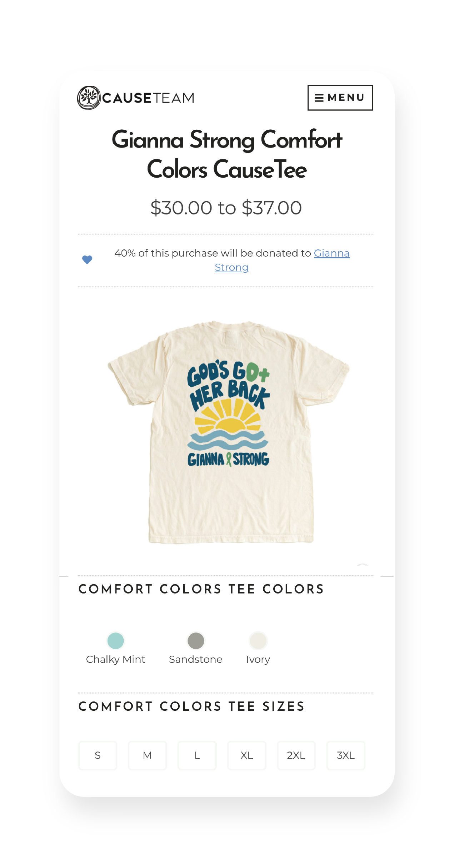Choose size S
The height and width of the screenshot is (868, 454).
tap(98, 755)
